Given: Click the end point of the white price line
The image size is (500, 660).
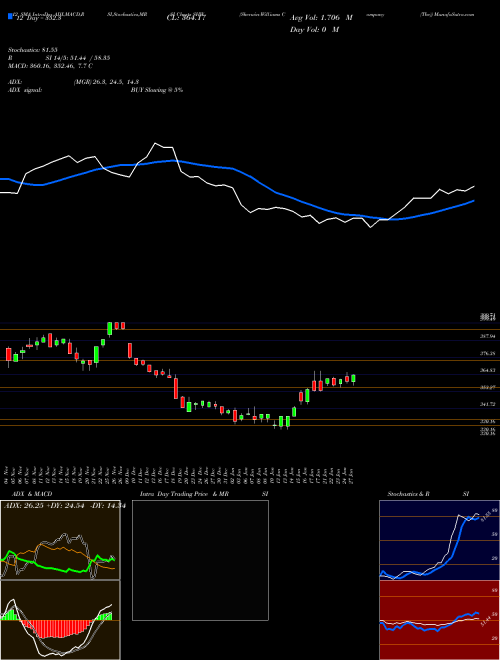Looking at the screenshot, I should click(474, 186).
